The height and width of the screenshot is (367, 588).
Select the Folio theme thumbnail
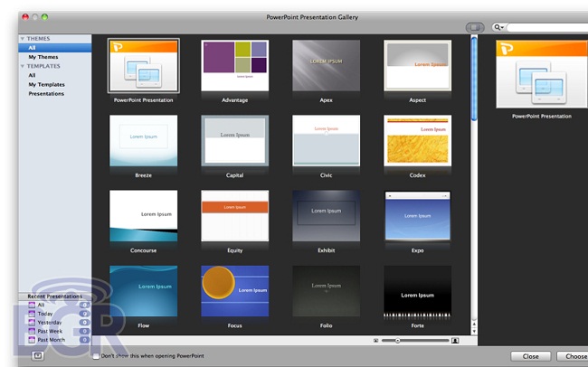point(327,291)
